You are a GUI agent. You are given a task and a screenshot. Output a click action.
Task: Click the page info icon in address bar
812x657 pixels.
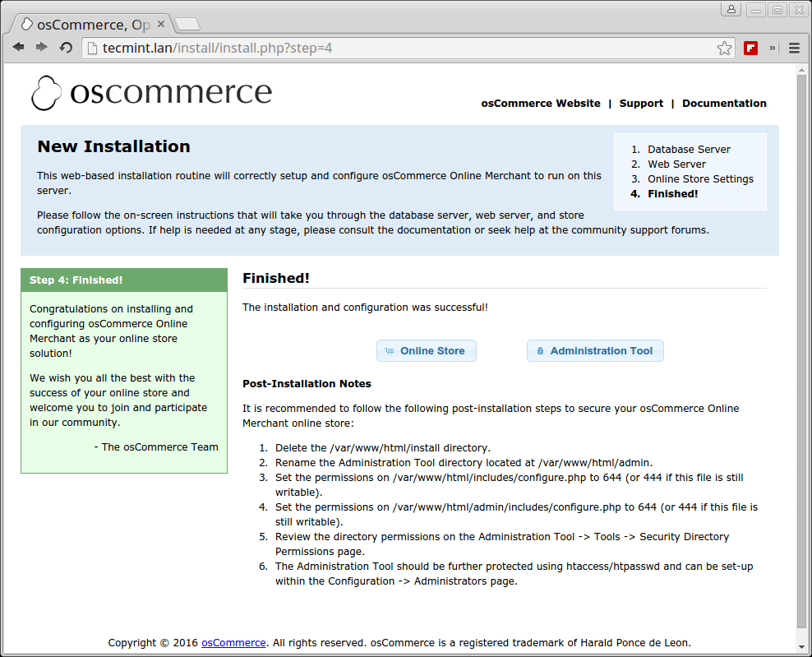coord(92,49)
